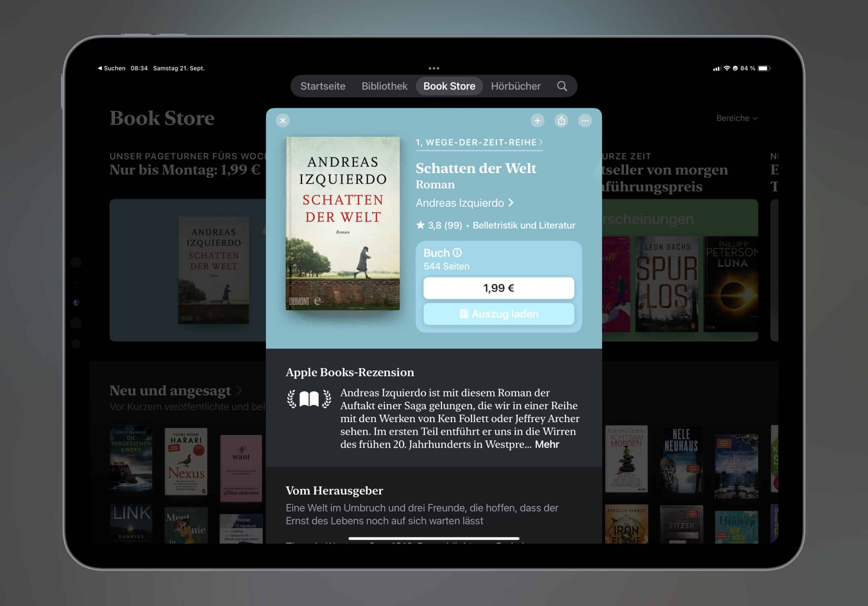Open the Want book cover
The image size is (868, 606).
241,468
